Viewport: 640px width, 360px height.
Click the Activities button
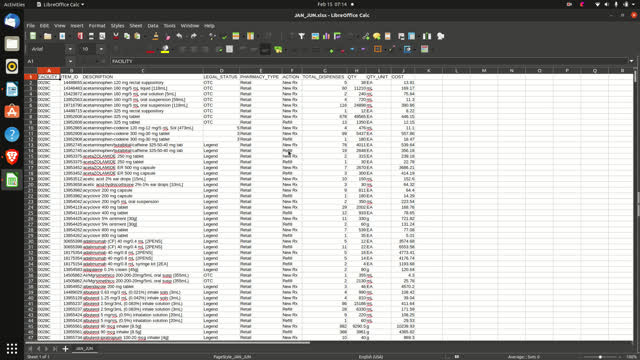coord(14,4)
